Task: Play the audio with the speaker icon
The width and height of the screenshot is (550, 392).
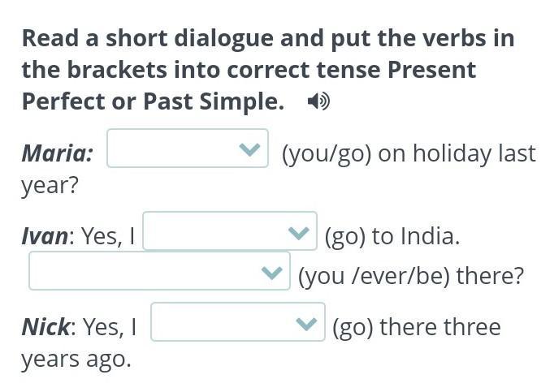Action: coord(318,101)
